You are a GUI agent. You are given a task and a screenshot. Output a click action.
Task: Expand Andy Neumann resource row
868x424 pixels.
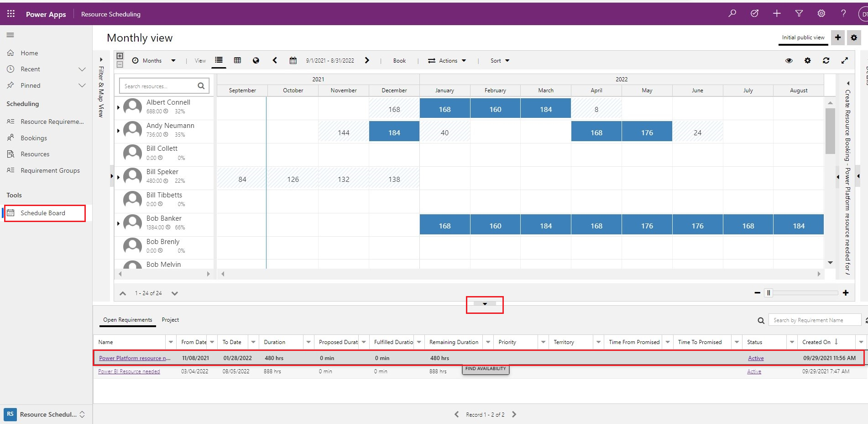point(118,131)
